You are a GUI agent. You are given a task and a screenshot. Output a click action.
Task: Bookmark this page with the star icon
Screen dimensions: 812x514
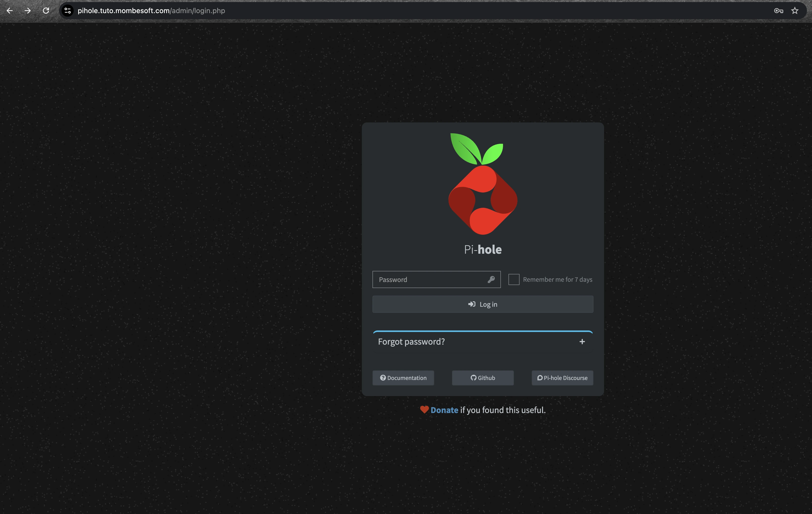click(x=795, y=11)
